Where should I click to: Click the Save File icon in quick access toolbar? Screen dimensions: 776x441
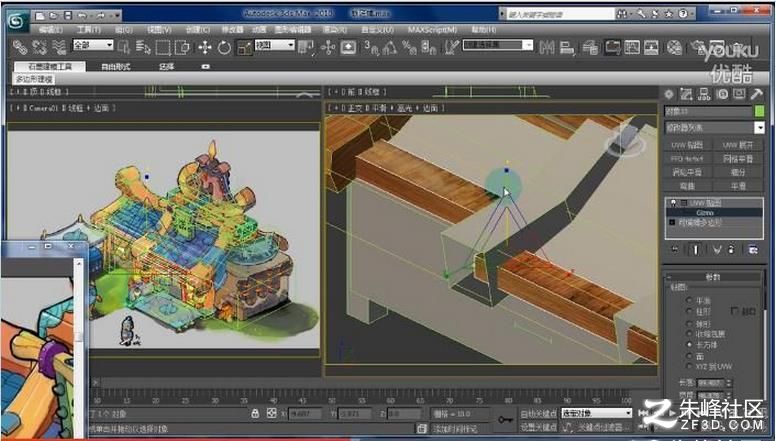tap(68, 16)
